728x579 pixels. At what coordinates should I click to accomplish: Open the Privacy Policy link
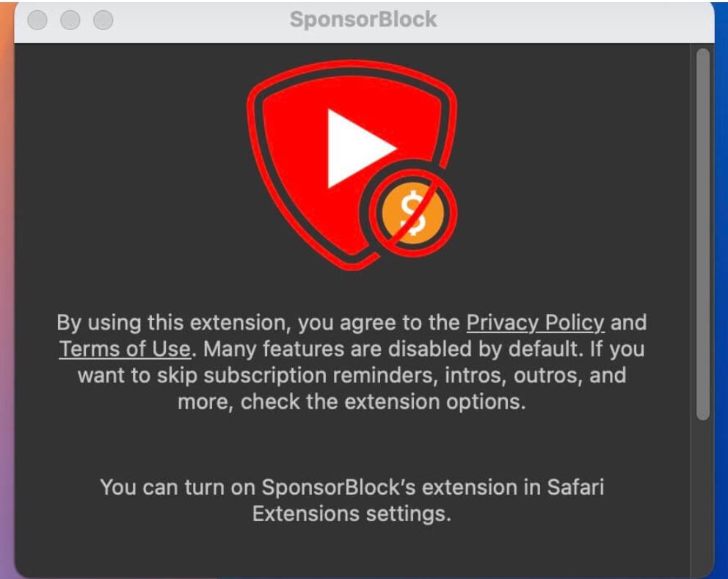pos(535,323)
